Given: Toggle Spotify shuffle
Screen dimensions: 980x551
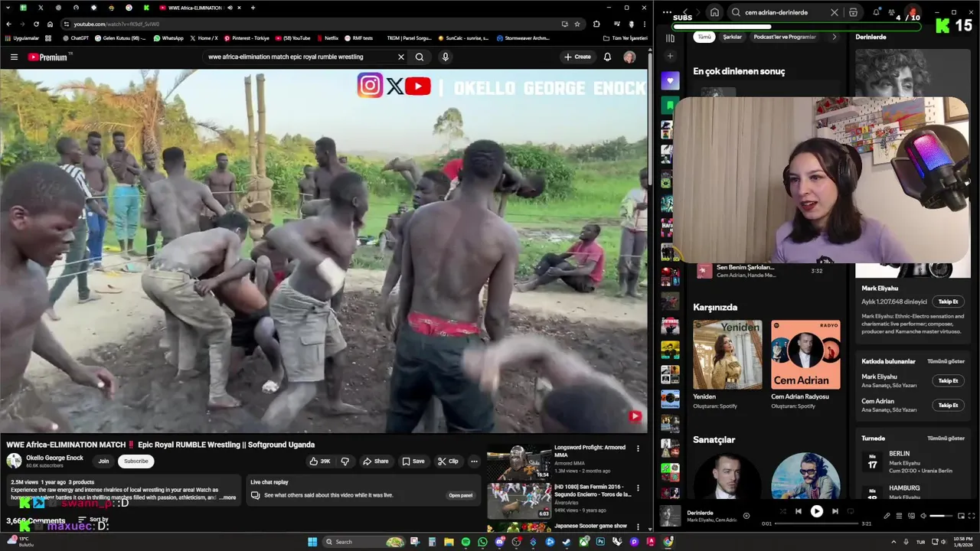Looking at the screenshot, I should click(782, 511).
